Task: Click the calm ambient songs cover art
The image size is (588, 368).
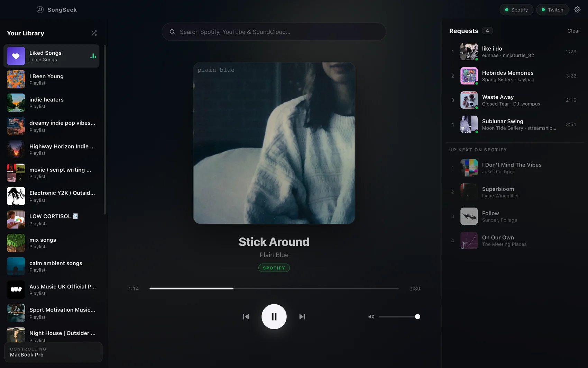Action: (x=16, y=266)
